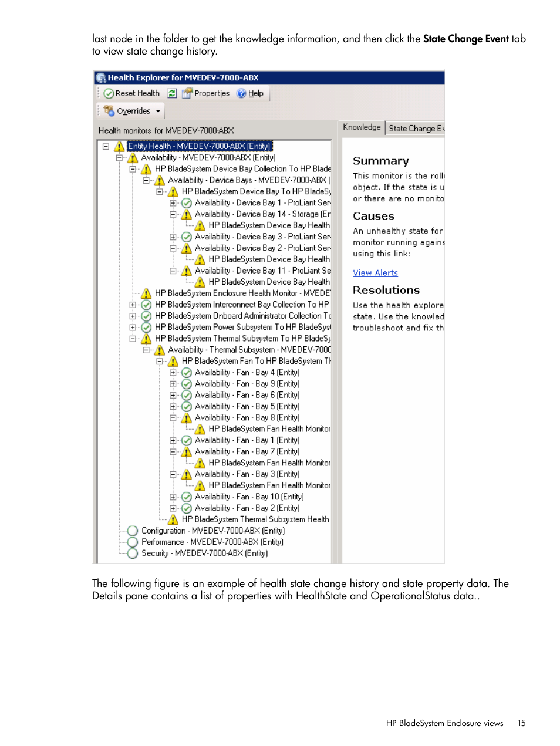This screenshot has height=746, width=560.
Task: Select Entity Health - MVEDEV-7000-ABX root node
Action: (200, 147)
